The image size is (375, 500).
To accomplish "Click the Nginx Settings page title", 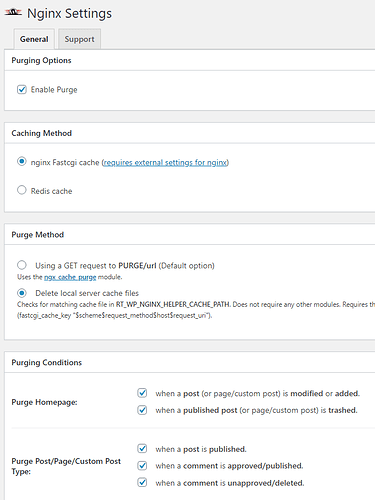I will (x=69, y=13).
